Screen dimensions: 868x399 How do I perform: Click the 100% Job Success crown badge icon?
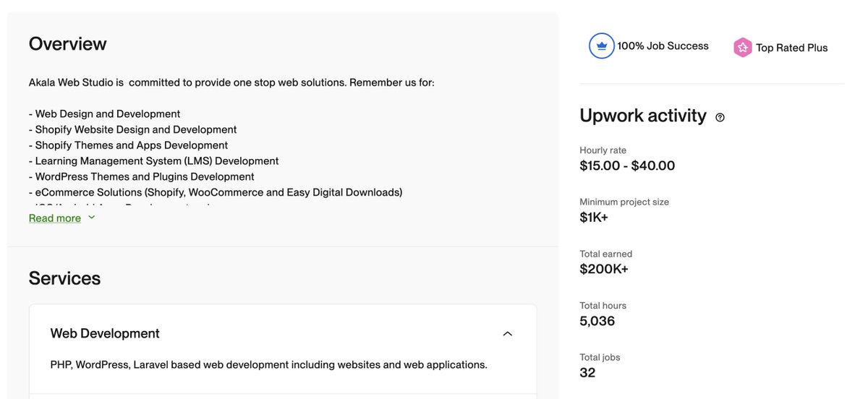pos(601,46)
